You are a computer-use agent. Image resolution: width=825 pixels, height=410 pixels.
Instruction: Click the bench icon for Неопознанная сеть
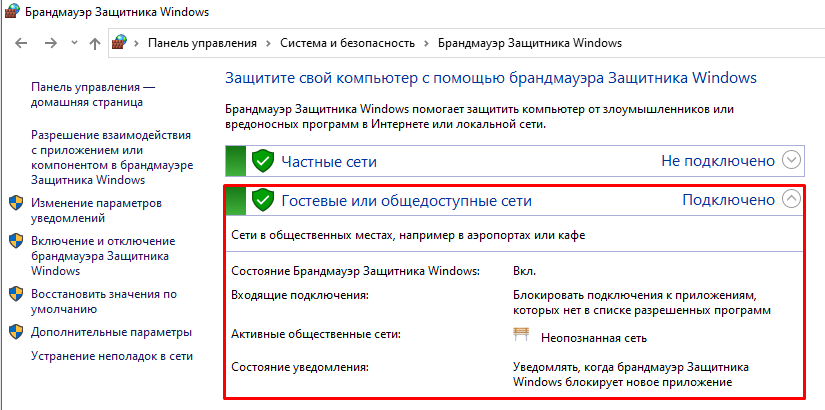tap(521, 336)
